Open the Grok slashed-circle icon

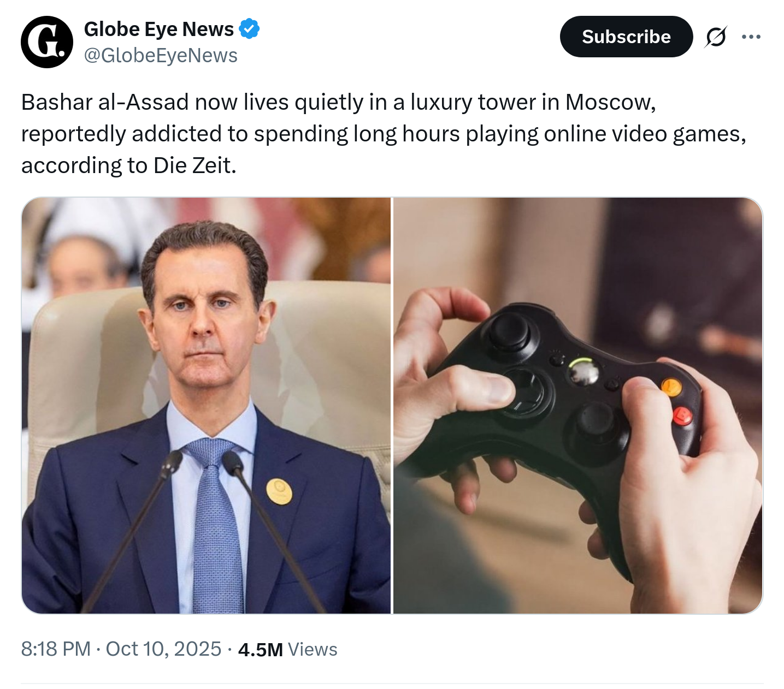(716, 37)
